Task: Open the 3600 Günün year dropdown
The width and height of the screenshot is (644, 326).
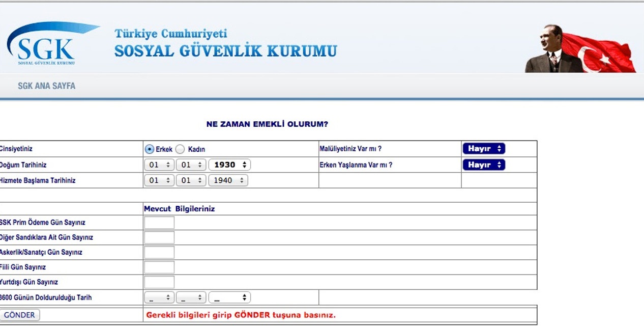Action: click(229, 296)
